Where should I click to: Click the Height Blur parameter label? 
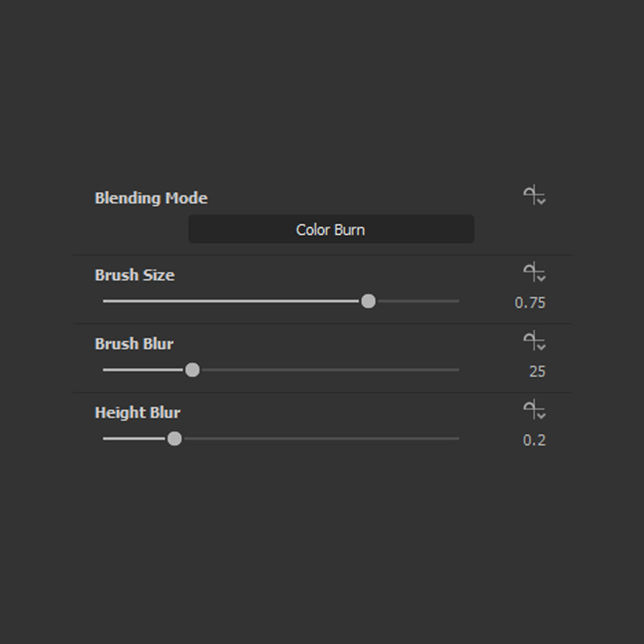[137, 412]
